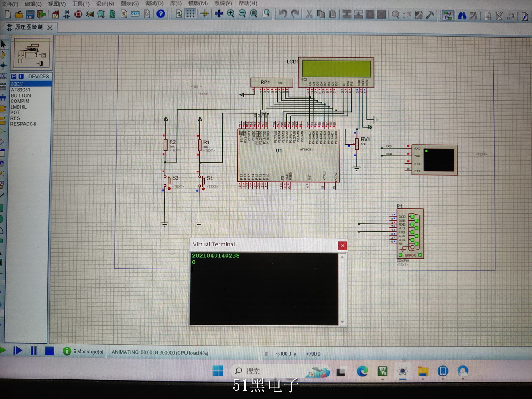Open the Windows Start button
The height and width of the screenshot is (399, 532).
click(x=218, y=371)
